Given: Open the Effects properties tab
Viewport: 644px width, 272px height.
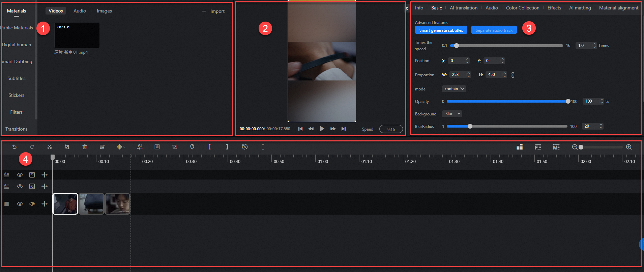Looking at the screenshot, I should coord(554,8).
